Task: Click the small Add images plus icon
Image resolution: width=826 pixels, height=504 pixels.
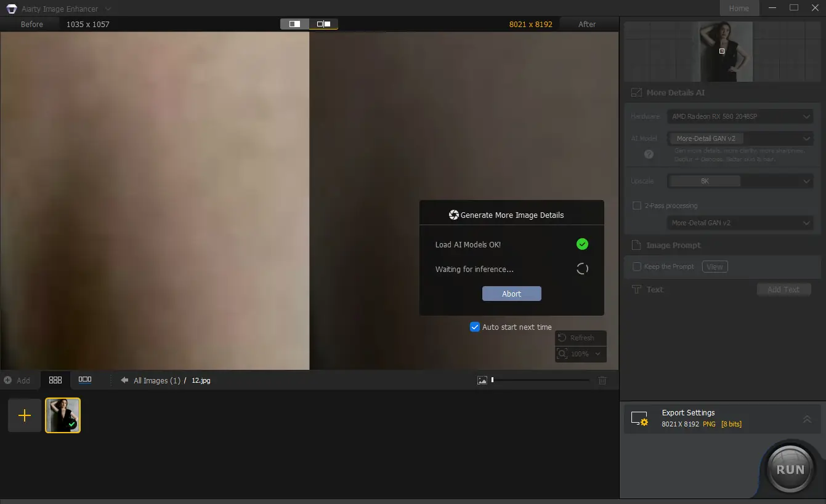Action: tap(8, 380)
